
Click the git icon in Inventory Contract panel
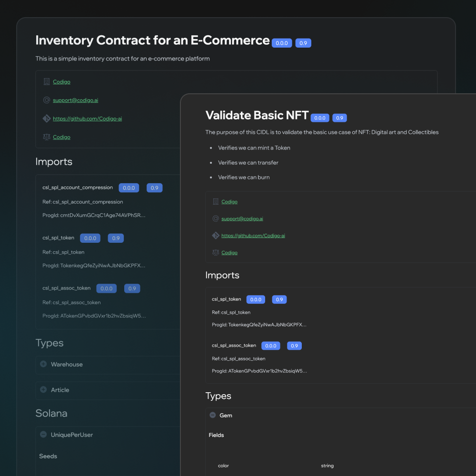click(x=46, y=119)
